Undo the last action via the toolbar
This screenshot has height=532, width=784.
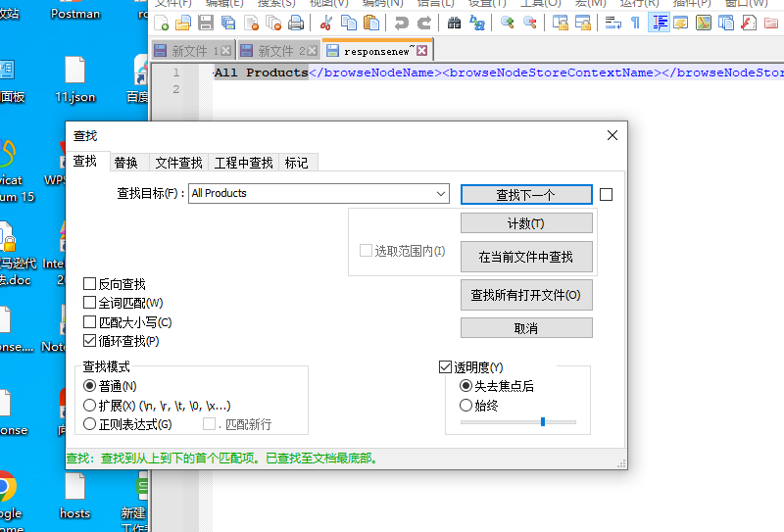point(401,23)
